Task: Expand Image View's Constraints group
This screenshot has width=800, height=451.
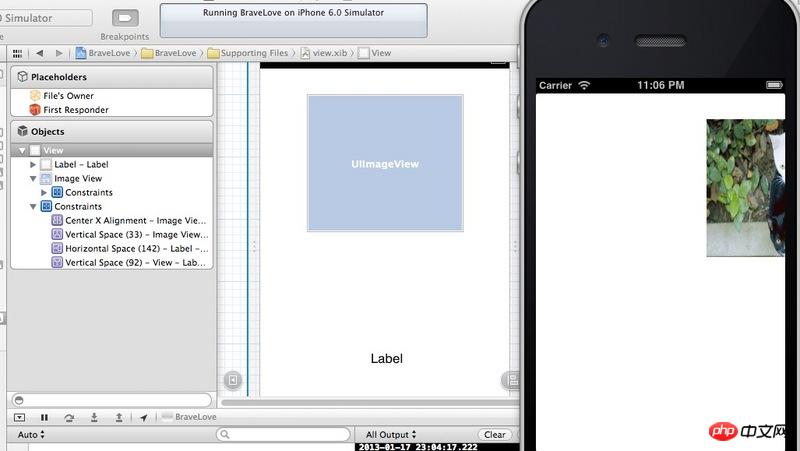Action: (x=44, y=192)
